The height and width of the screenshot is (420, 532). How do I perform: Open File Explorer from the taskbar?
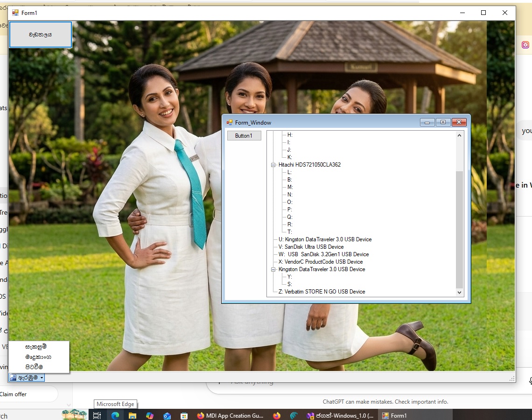pos(133,416)
